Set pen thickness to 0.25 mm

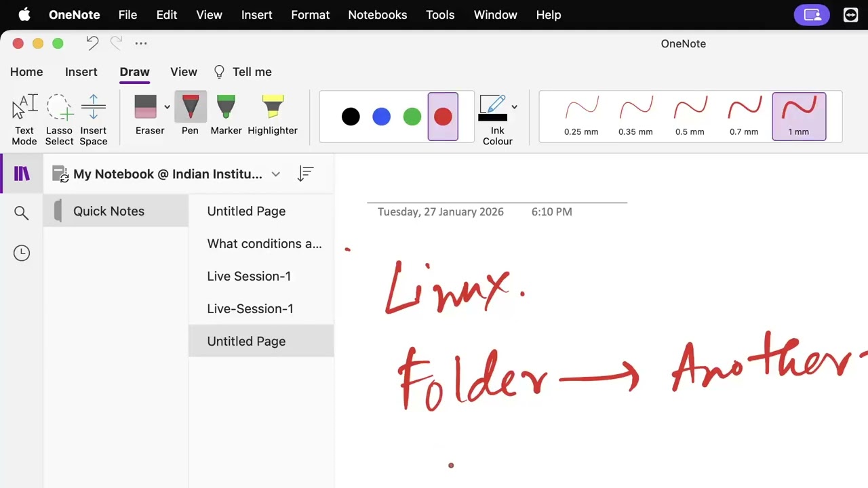(x=581, y=117)
